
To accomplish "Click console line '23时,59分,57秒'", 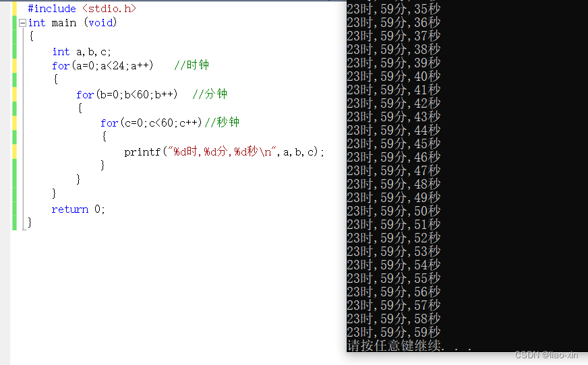I will point(393,306).
